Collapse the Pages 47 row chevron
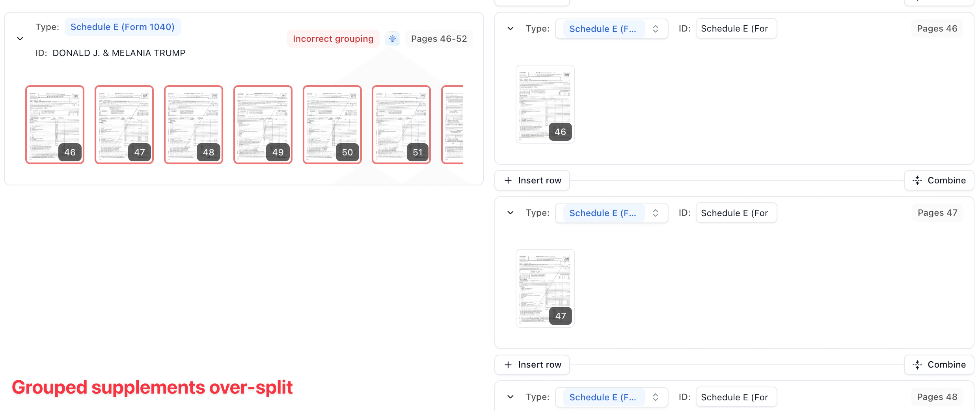Viewport: 980px width, 411px height. click(x=510, y=213)
